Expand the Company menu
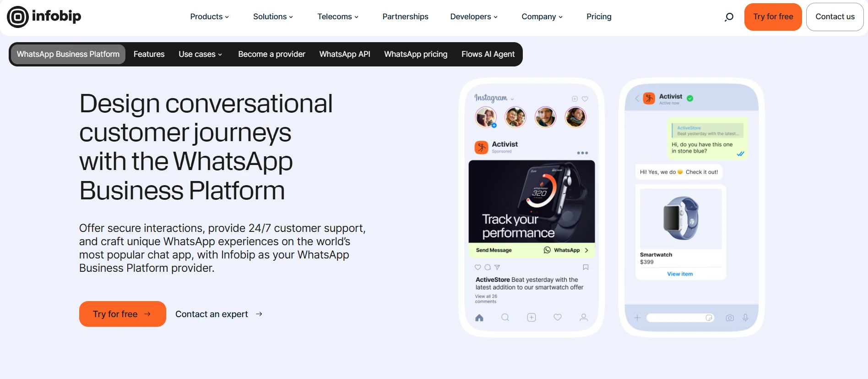The image size is (868, 379). [542, 16]
